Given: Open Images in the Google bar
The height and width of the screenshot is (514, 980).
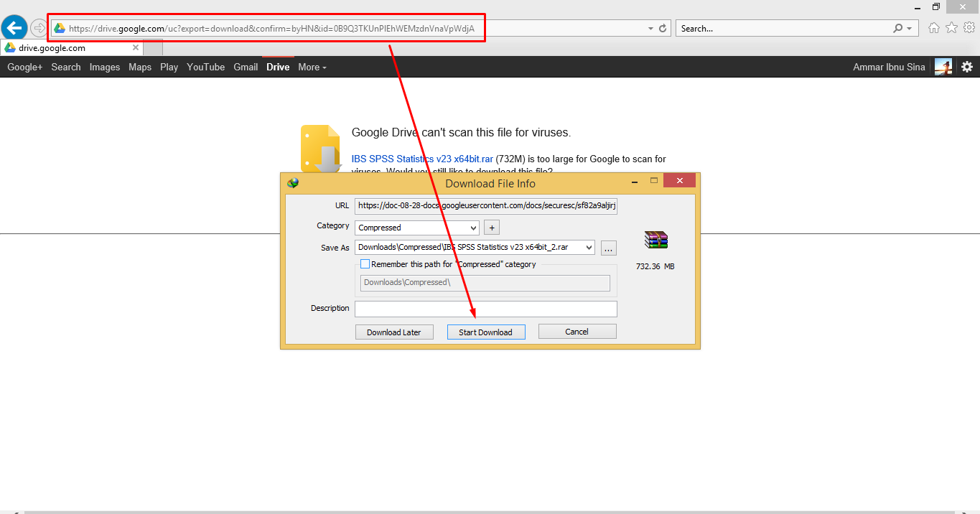Looking at the screenshot, I should (x=105, y=67).
